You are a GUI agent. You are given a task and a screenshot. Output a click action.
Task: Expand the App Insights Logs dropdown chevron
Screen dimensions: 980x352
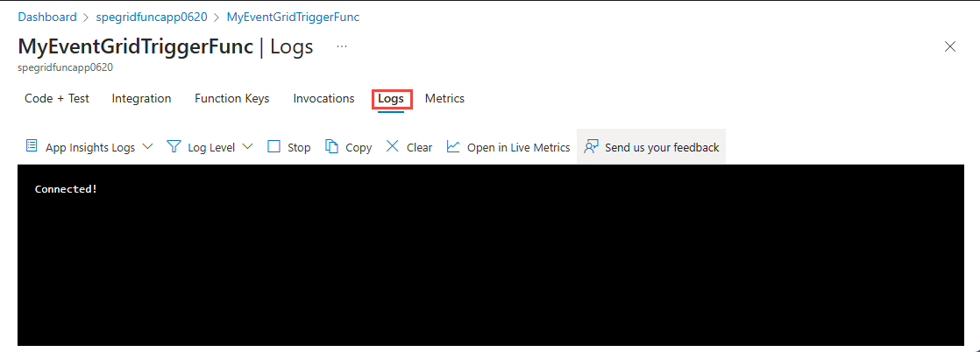click(x=147, y=146)
